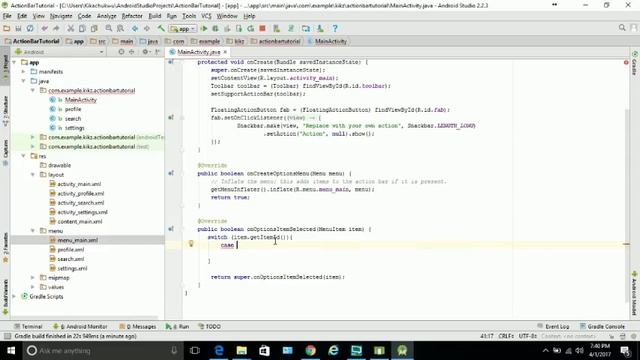This screenshot has width=640, height=360.
Task: Select the MainActivity.java editor tab
Action: (198, 52)
